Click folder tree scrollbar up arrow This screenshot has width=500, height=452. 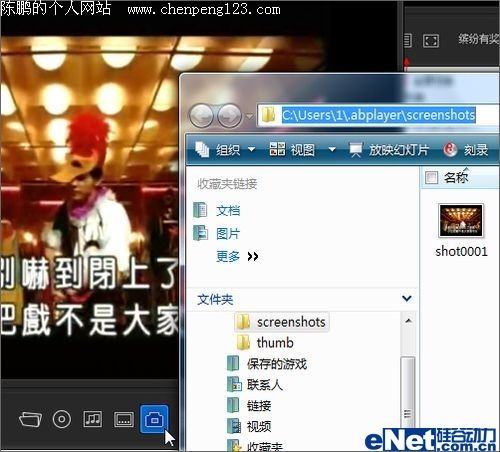408,321
